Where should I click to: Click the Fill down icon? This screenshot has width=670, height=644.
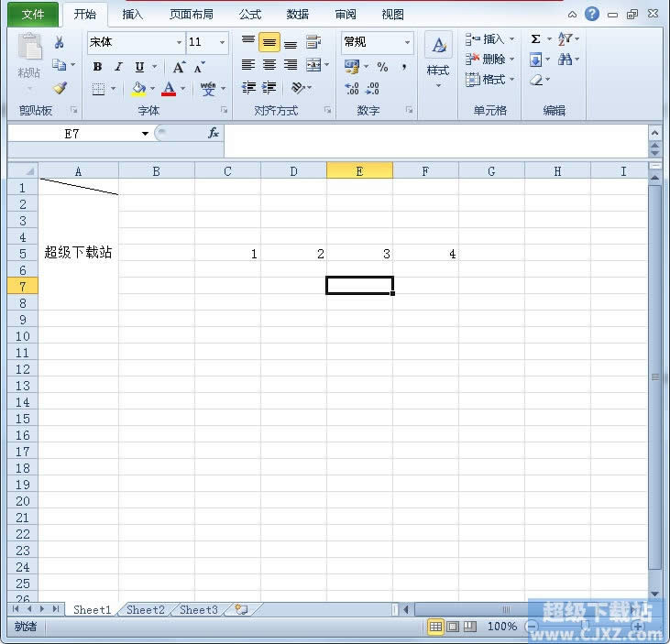pyautogui.click(x=535, y=60)
